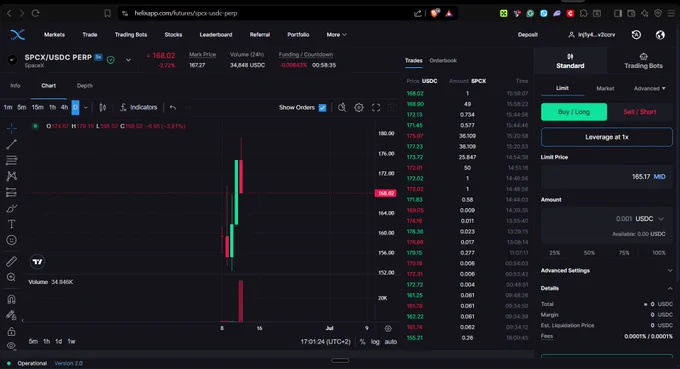
Task: Open the Fibonacci retracement tool
Action: (11, 160)
